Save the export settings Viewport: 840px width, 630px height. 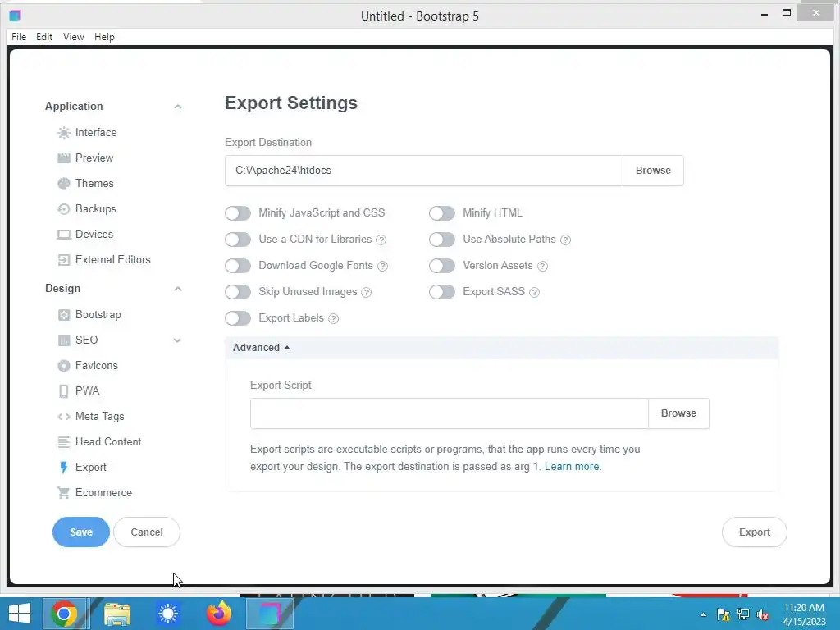pyautogui.click(x=81, y=532)
